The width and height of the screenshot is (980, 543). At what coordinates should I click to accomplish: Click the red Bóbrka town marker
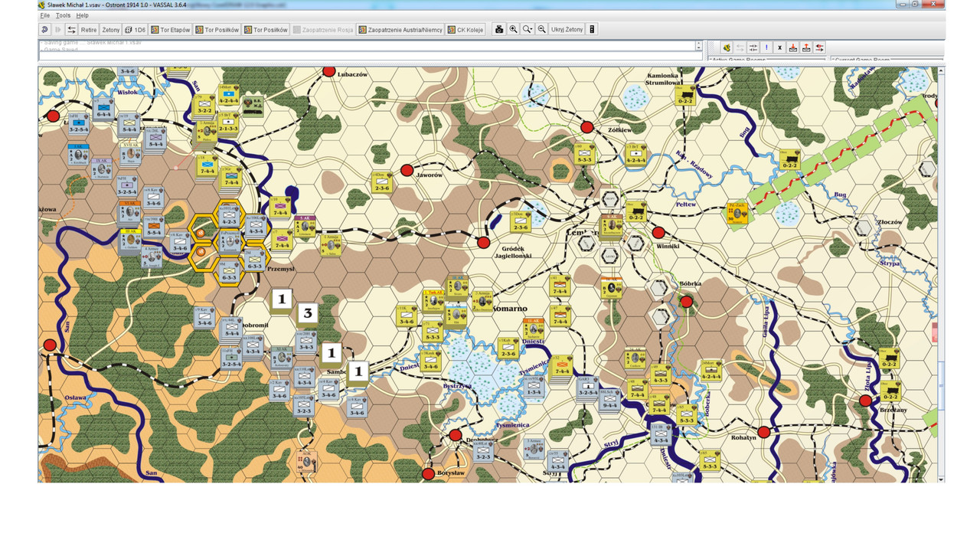[687, 301]
